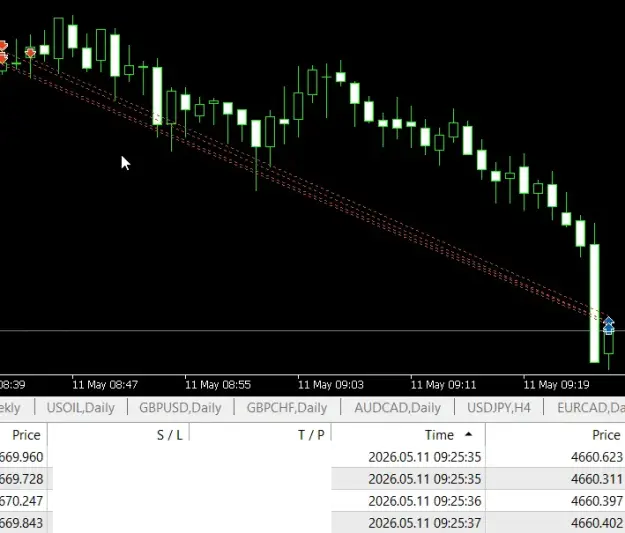
Task: Select the time cell 2026.05.11 09:25:37
Action: pyautogui.click(x=425, y=523)
